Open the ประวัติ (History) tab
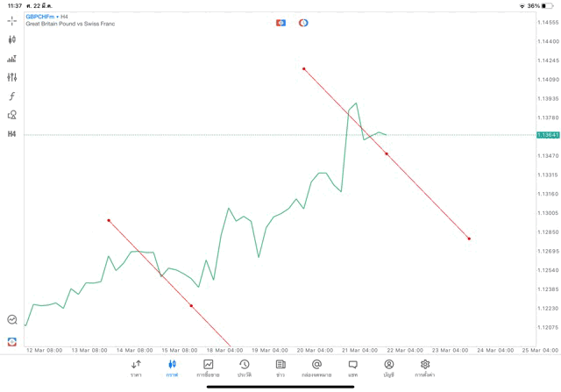Image resolution: width=561 pixels, height=392 pixels. (x=245, y=367)
